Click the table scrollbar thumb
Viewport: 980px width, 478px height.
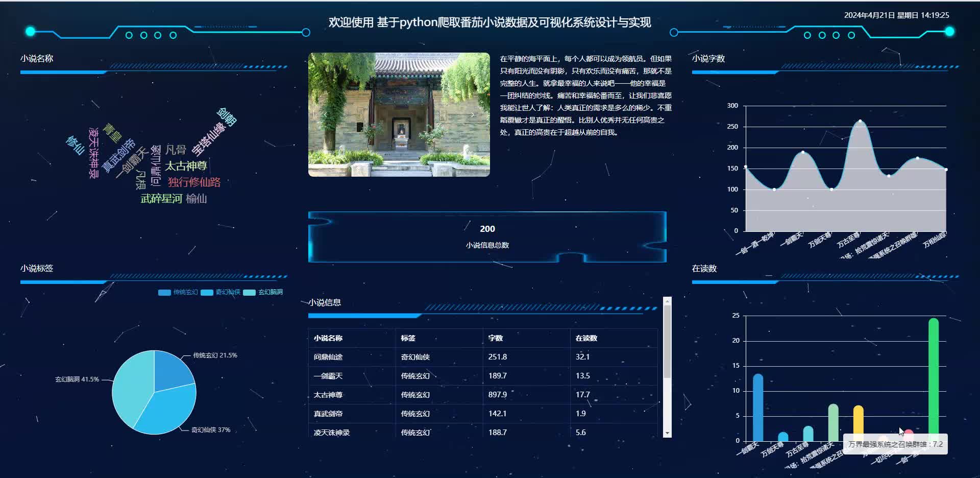(667, 342)
